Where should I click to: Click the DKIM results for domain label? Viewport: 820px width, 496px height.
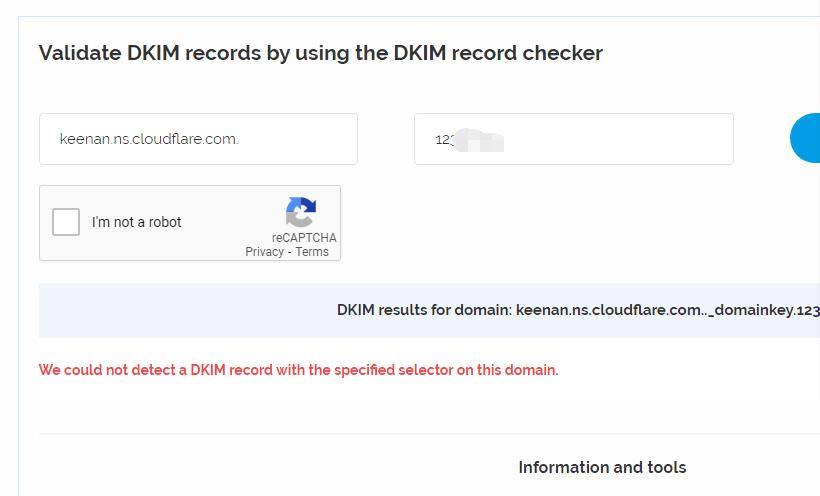click(x=424, y=310)
